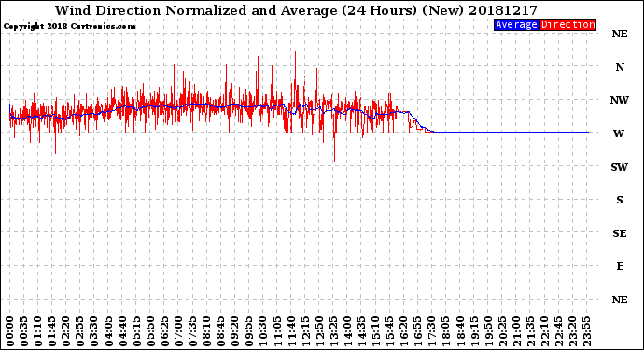Screen dimensions: 644x350
Task: Click the SE direction axis label
Action: click(x=620, y=233)
